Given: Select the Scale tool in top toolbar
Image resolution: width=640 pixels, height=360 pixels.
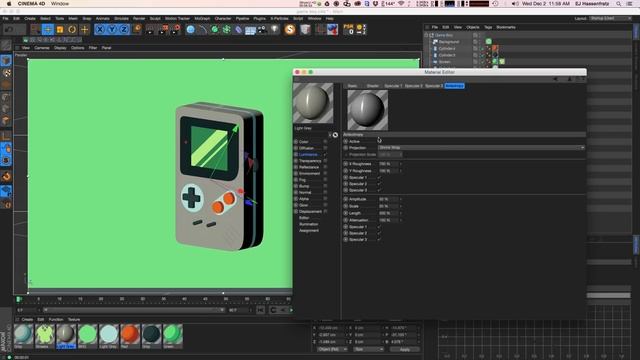Looking at the screenshot, I should 60,29.
